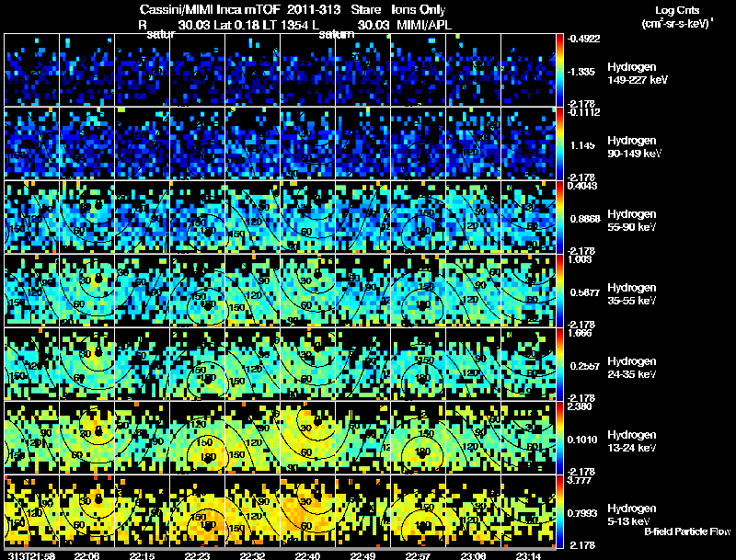Open the 90-149 keV panel at 22:15
The image size is (736, 560).
pos(143,143)
